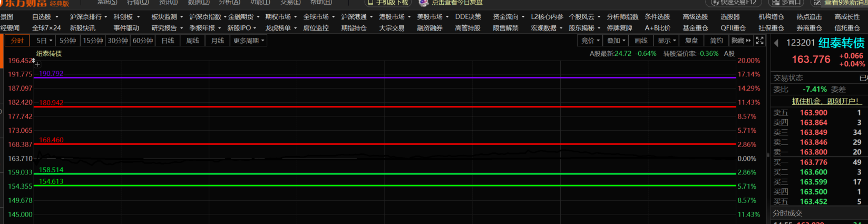
Task: Open the 多窗口 multi-window button
Action: [787, 3]
